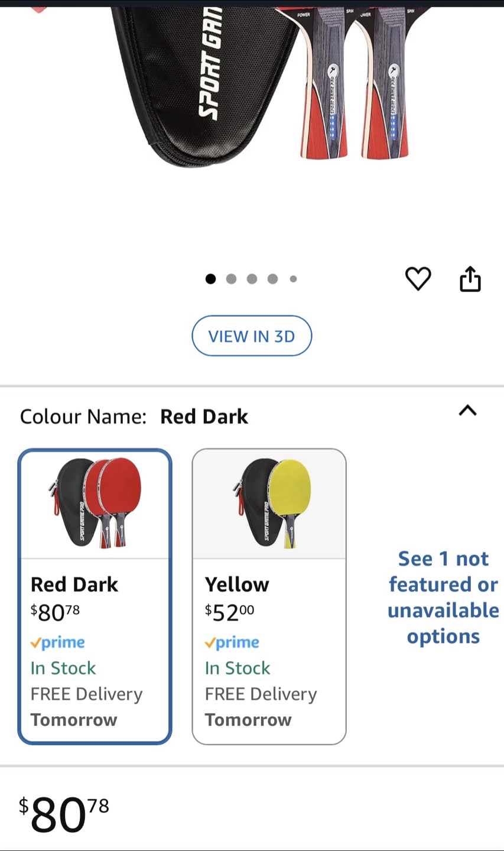Viewport: 504px width, 851px height.
Task: Go to third image carousel dot
Action: [x=252, y=279]
